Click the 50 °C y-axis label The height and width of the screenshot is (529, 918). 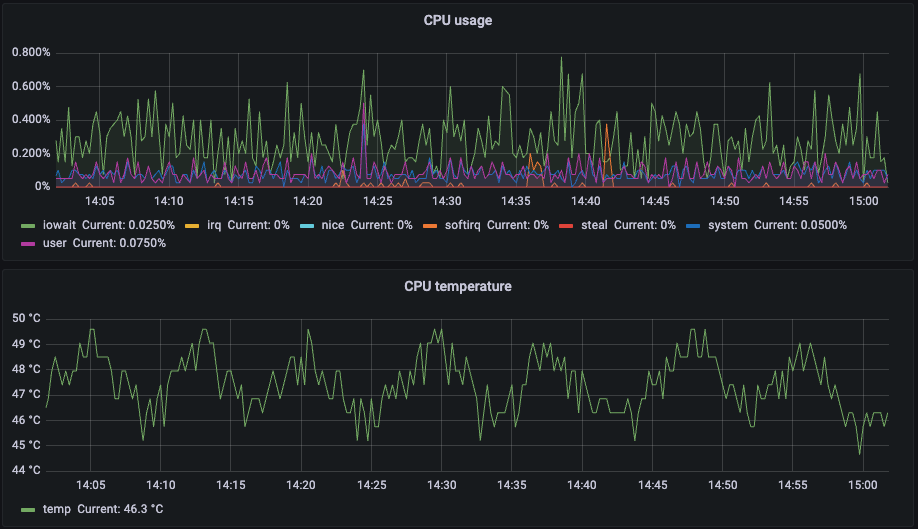26,319
